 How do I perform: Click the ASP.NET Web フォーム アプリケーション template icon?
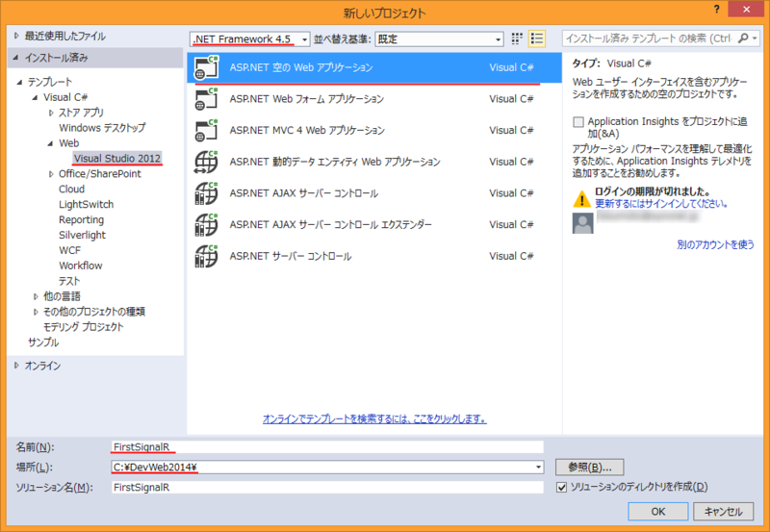[206, 99]
